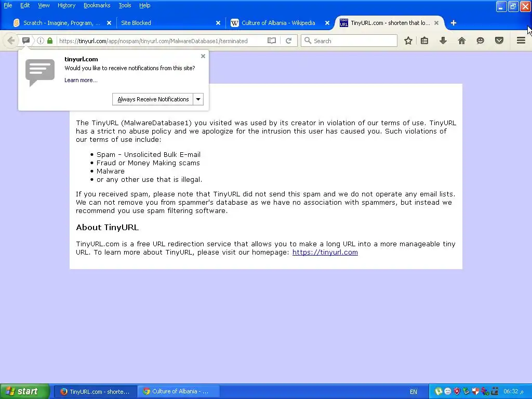Open the History menu
Viewport: 532px width, 399px height.
pos(66,5)
